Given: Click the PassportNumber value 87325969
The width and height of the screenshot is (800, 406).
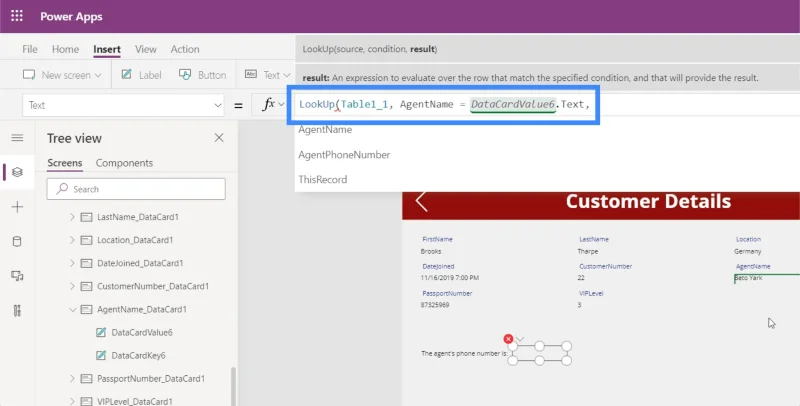Looking at the screenshot, I should [435, 305].
